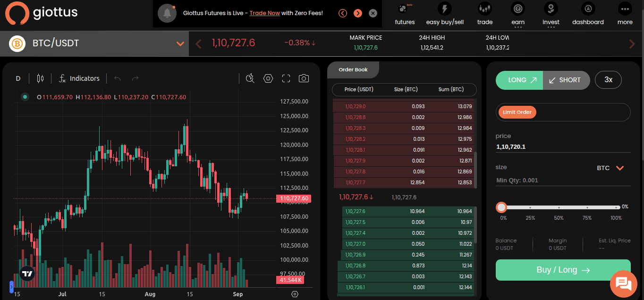Set size slider to 25%

530,207
